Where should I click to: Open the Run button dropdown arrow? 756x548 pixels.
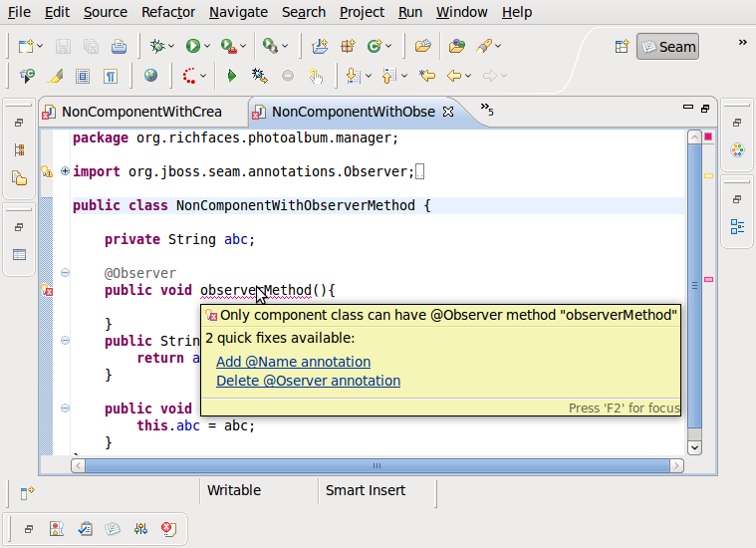(x=207, y=47)
